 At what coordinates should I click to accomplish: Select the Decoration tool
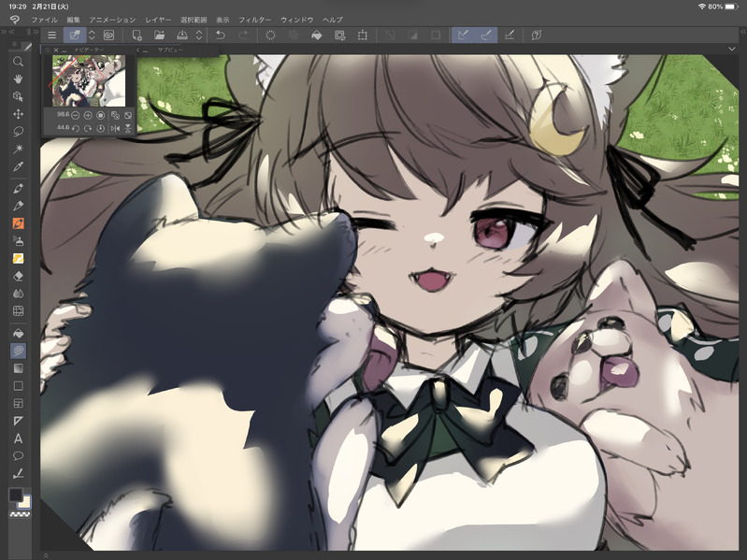pos(18,258)
